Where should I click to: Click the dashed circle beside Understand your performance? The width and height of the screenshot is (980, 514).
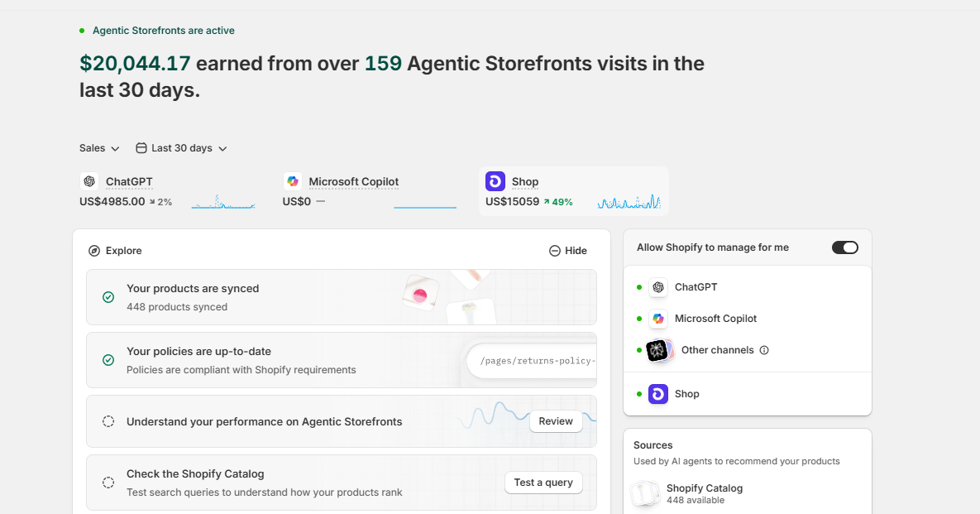[108, 421]
